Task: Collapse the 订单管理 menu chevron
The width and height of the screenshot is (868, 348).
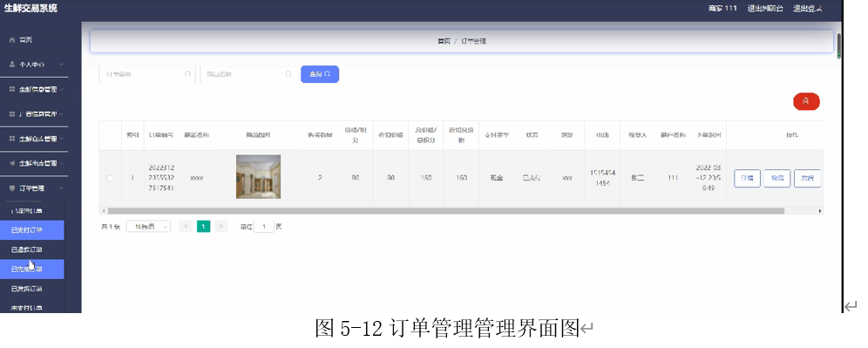Action: tap(62, 188)
